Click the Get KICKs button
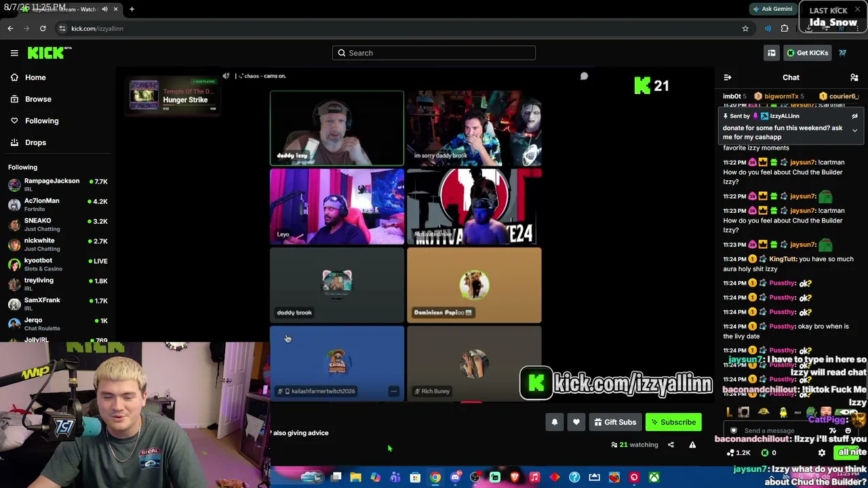868x488 pixels. 807,53
